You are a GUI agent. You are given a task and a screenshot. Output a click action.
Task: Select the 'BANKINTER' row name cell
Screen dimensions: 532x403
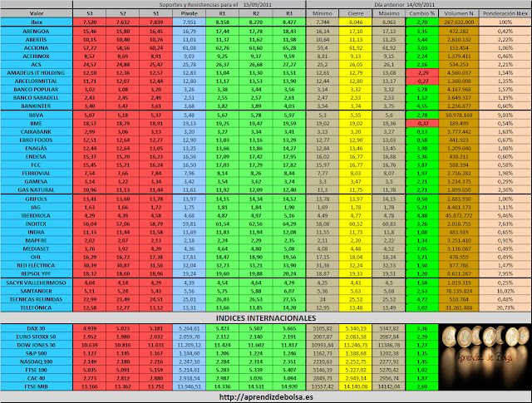tap(37, 106)
